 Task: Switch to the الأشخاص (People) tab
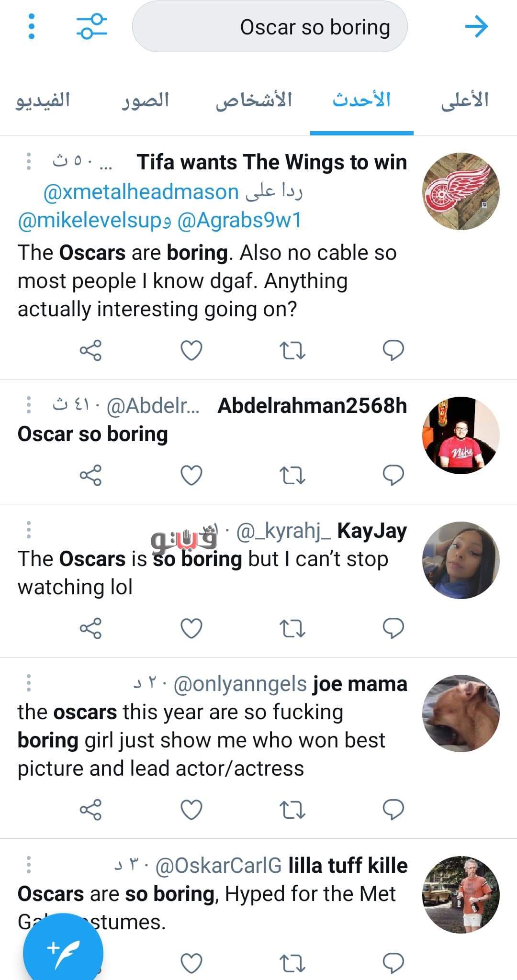click(x=254, y=100)
